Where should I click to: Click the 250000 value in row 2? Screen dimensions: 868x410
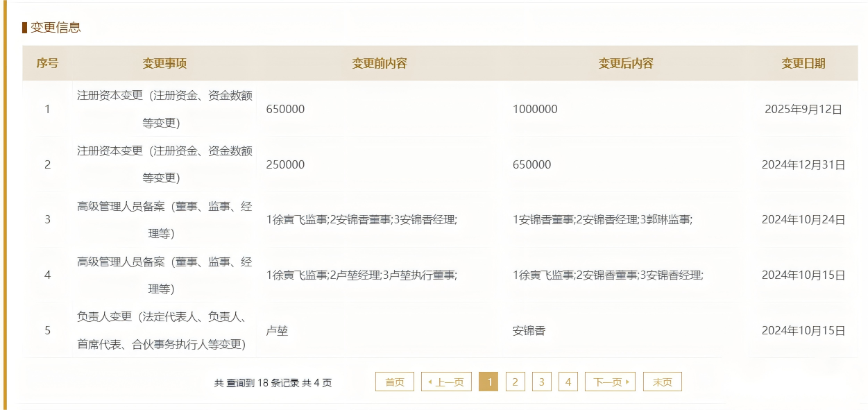285,165
